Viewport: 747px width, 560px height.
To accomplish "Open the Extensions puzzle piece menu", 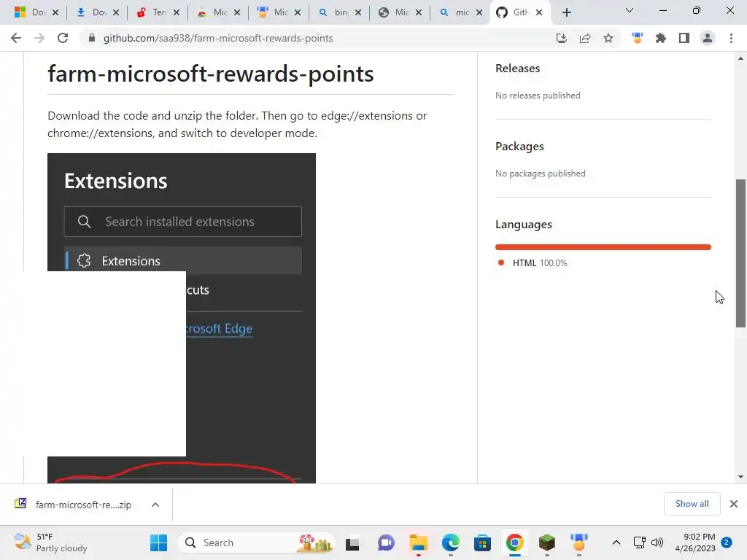I will [661, 38].
